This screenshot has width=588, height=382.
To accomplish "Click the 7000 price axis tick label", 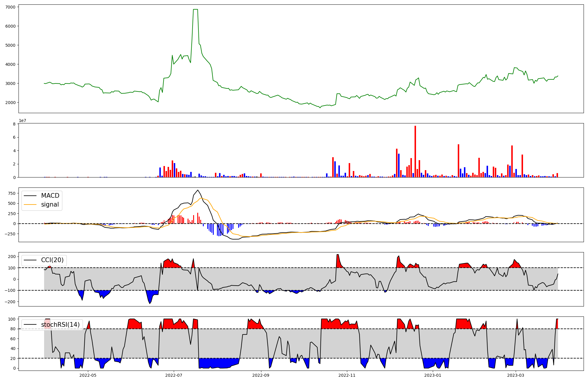I will click(x=11, y=7).
